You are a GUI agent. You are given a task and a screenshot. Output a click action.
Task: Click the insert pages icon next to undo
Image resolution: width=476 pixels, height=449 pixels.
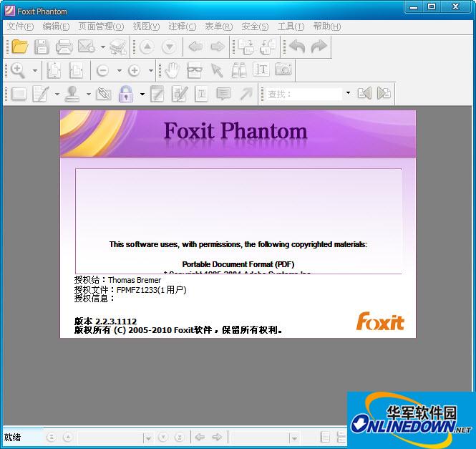(x=268, y=47)
